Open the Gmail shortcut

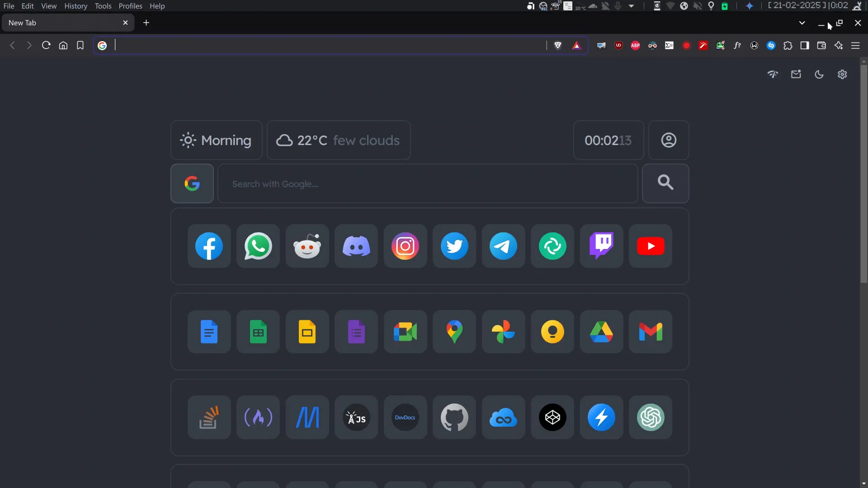tap(651, 332)
